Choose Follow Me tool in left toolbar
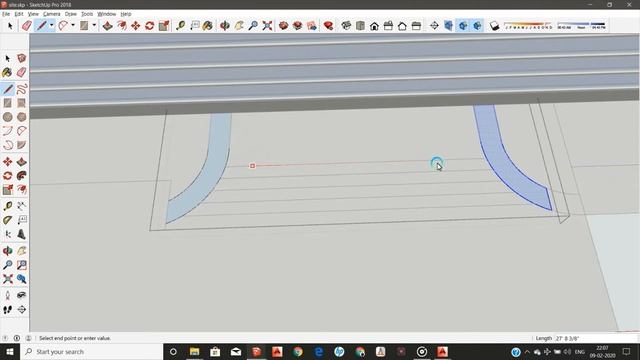640x360 pixels. pyautogui.click(x=22, y=176)
